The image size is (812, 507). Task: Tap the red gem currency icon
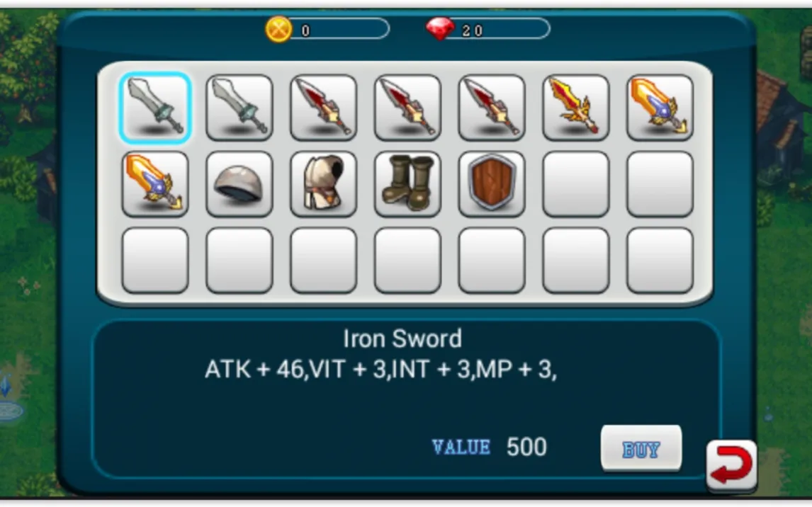[440, 29]
